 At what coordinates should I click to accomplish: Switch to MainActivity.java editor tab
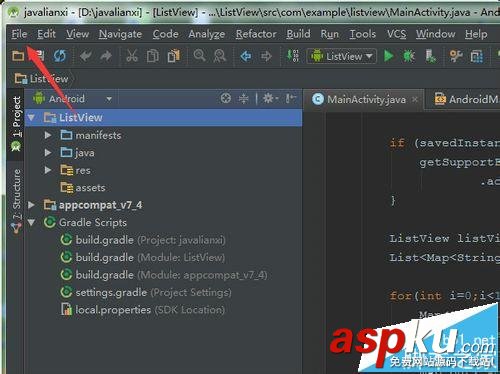point(365,99)
